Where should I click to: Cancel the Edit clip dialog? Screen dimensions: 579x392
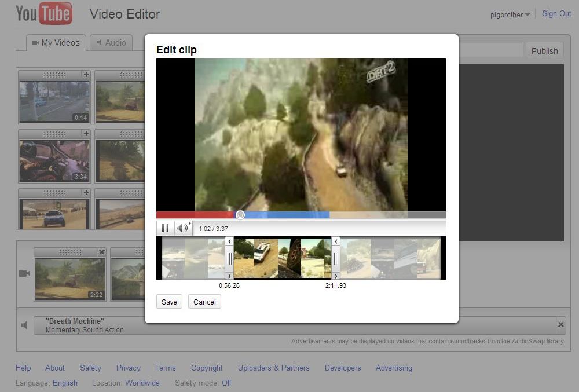tap(204, 302)
